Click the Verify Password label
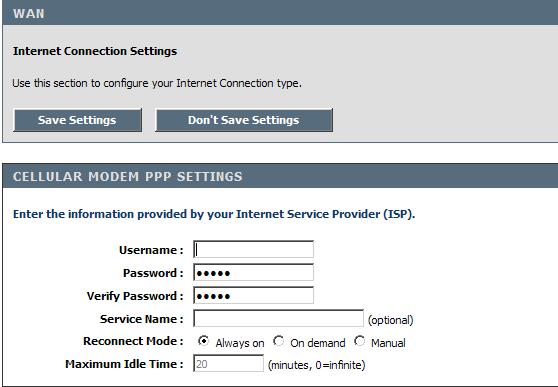Viewport: 558px width, 387px height. pyautogui.click(x=135, y=296)
